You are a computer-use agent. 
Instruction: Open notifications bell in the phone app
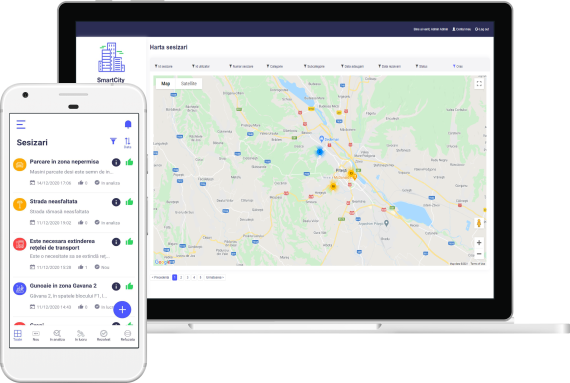[x=128, y=125]
